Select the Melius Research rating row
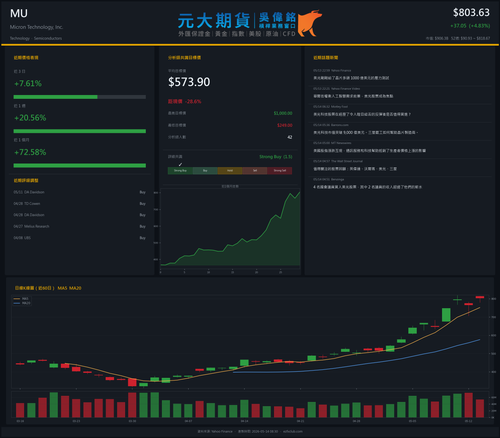500x438 pixels. (80, 226)
